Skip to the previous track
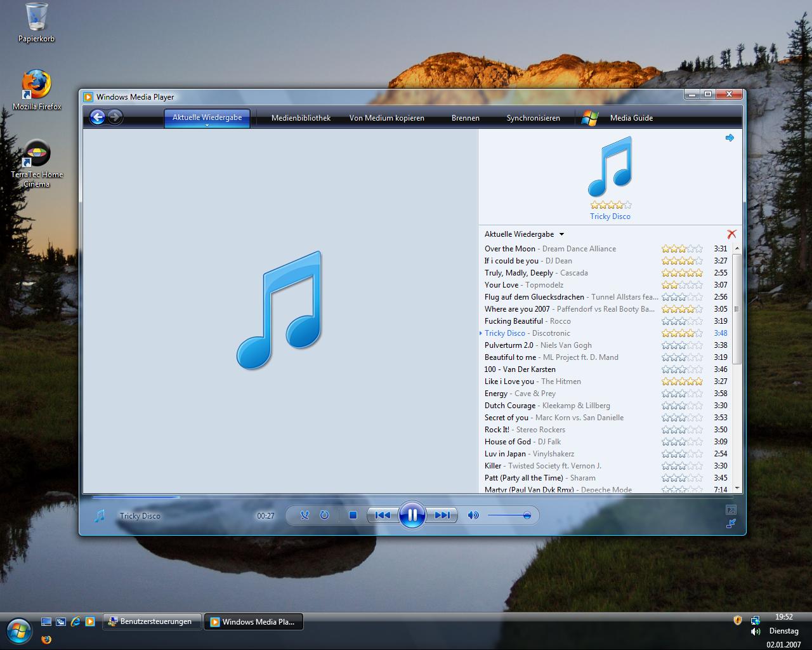 tap(383, 515)
